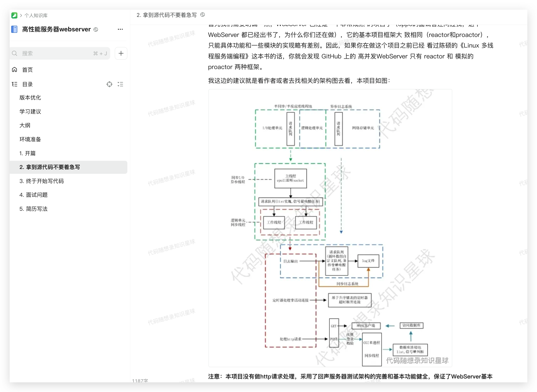
Task: Click the blue notebook icon beside the title
Action: point(15,29)
